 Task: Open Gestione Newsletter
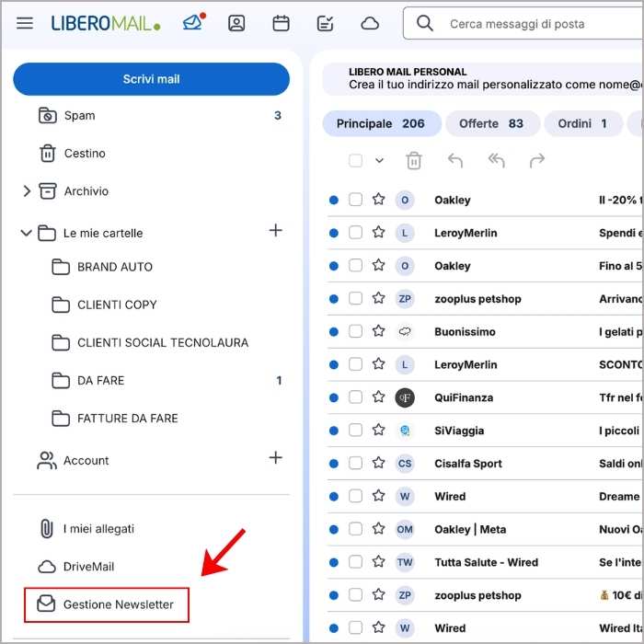coord(107,604)
